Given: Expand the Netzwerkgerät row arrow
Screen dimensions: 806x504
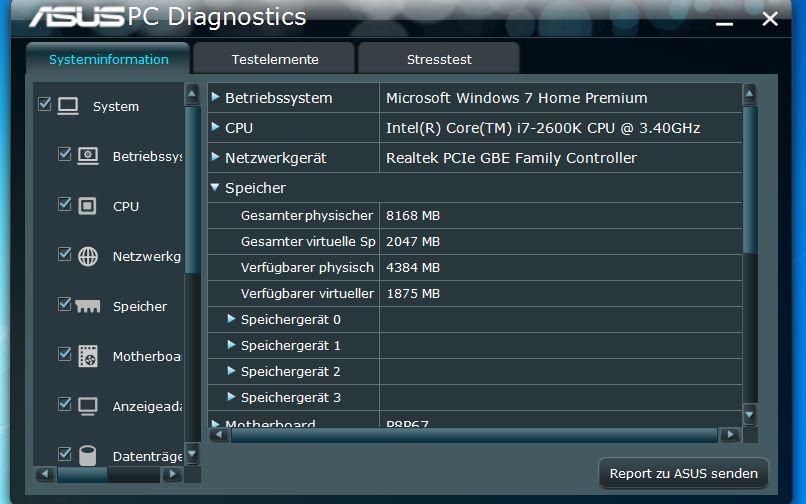Looking at the screenshot, I should [215, 156].
